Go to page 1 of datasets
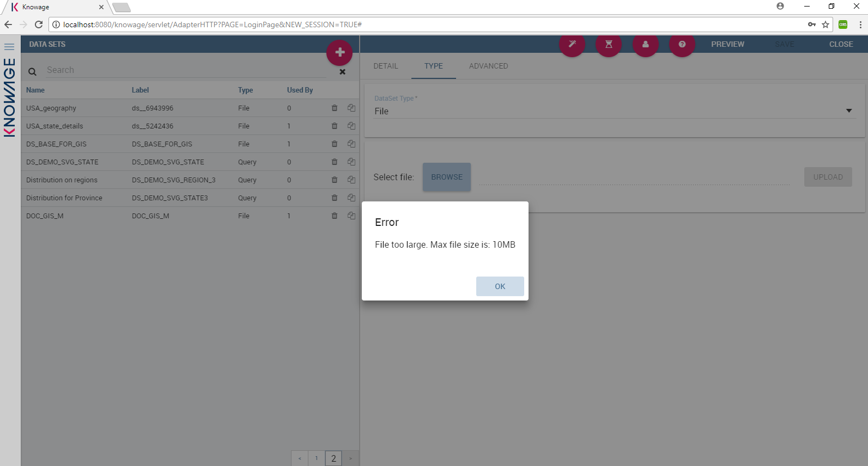The image size is (868, 466). (x=317, y=458)
